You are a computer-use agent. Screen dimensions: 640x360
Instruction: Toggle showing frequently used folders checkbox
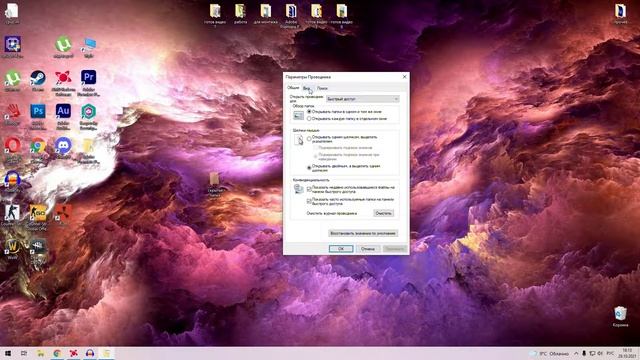coord(309,201)
